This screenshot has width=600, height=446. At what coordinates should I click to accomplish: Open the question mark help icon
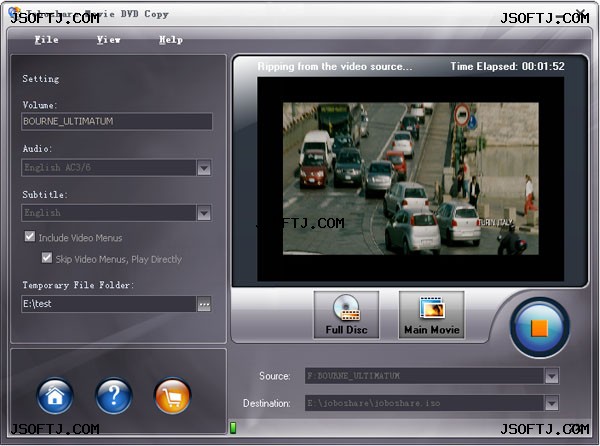tap(114, 396)
